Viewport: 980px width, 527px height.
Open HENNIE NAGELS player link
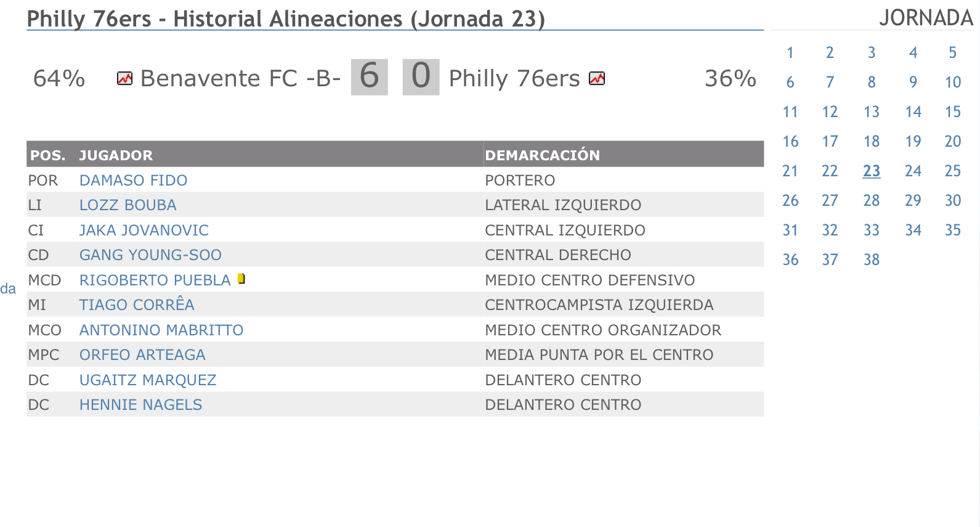click(140, 405)
